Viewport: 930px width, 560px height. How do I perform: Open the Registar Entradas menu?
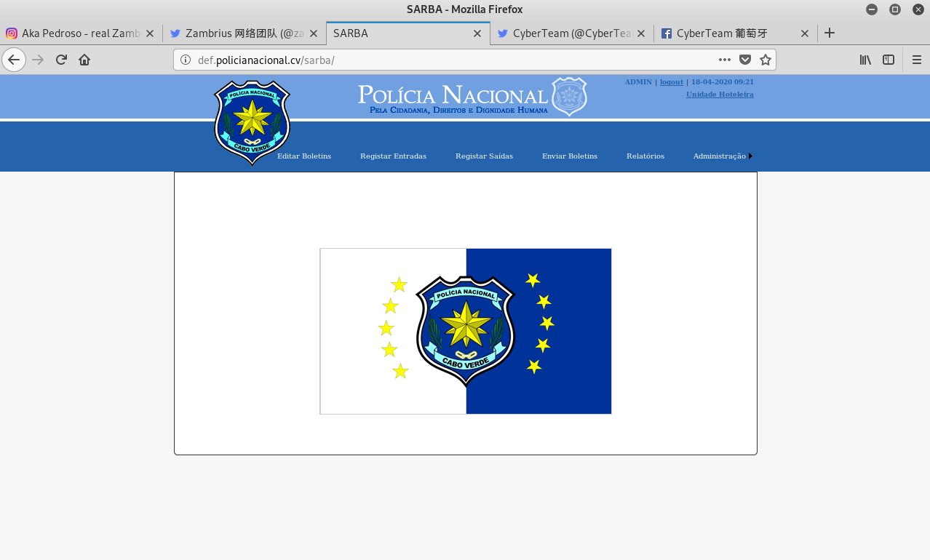pyautogui.click(x=393, y=156)
